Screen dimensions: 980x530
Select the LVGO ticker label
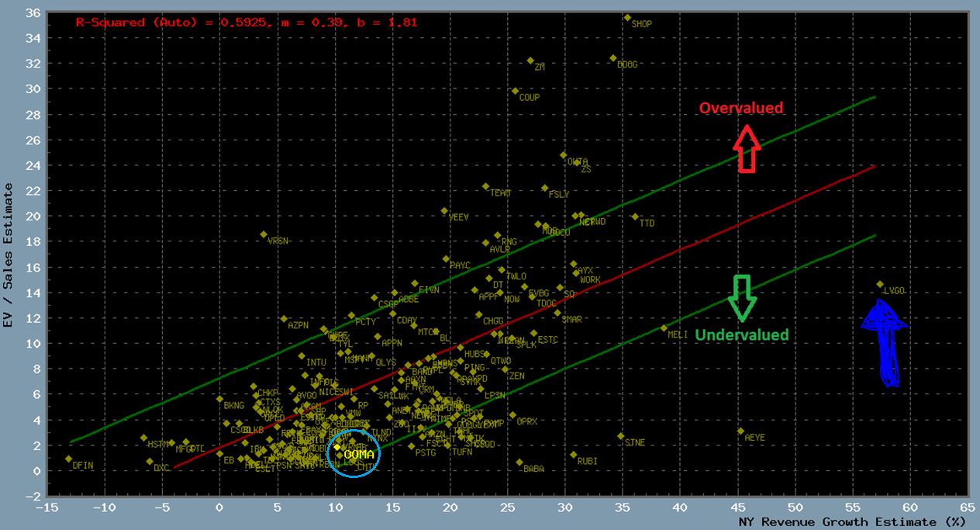pos(894,292)
